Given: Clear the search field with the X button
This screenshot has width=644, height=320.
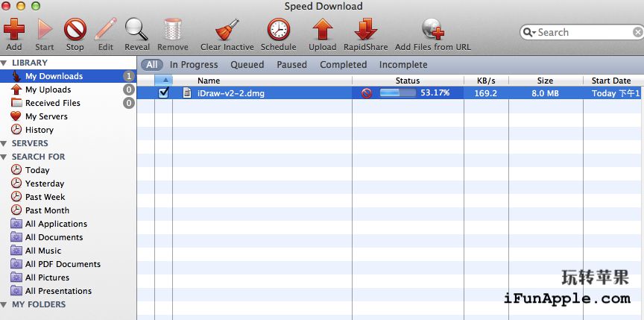Looking at the screenshot, I should 637,33.
